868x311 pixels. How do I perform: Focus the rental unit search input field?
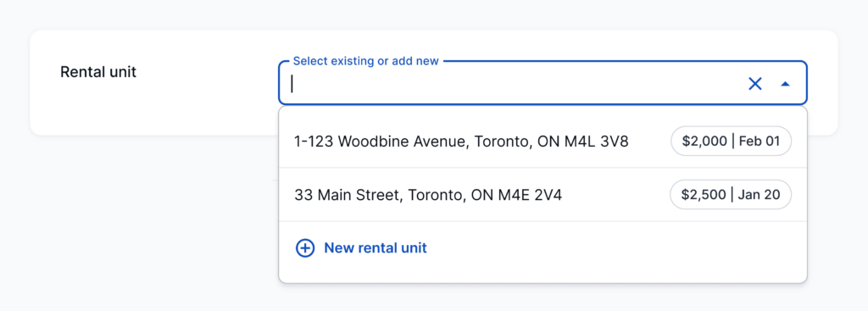click(515, 84)
